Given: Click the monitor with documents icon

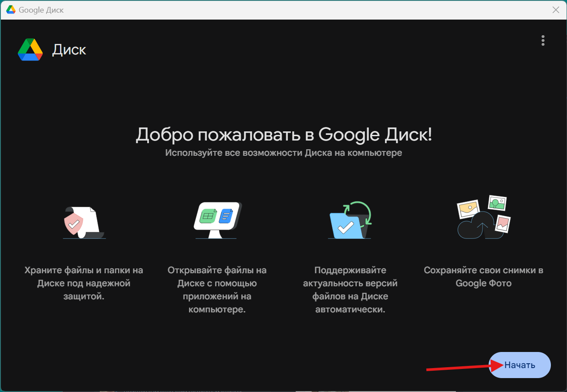Looking at the screenshot, I should point(217,220).
